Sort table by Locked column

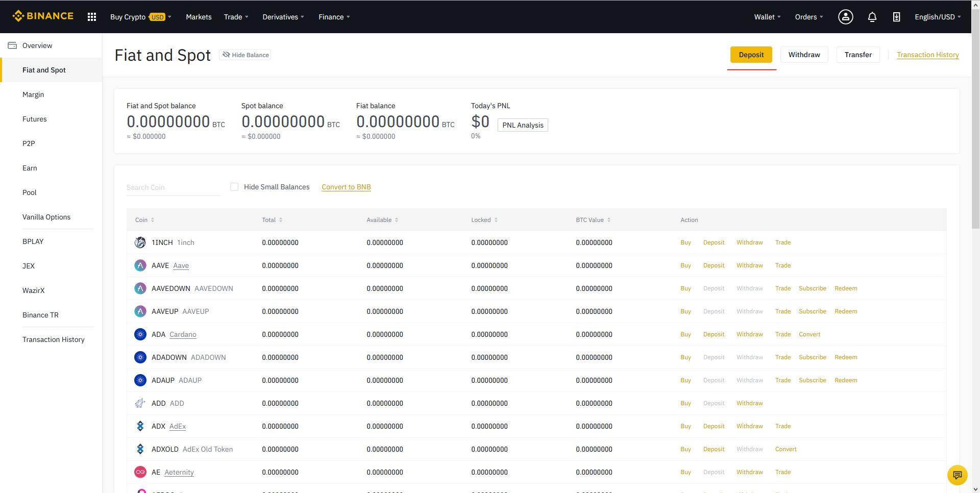[x=484, y=220]
